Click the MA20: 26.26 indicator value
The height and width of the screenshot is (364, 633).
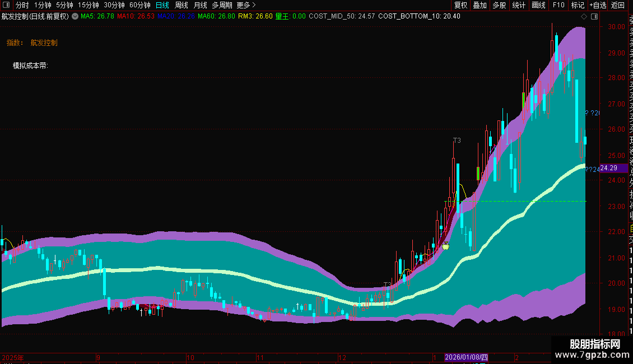[176, 16]
